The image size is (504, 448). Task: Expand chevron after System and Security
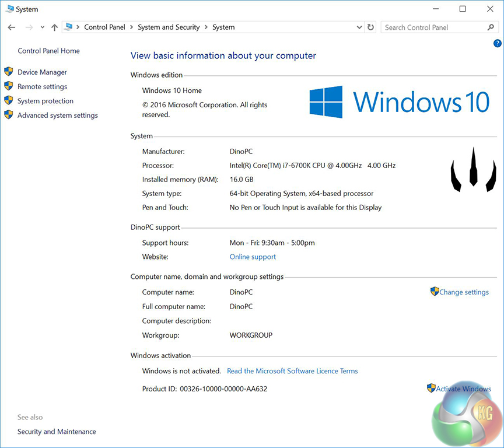206,27
